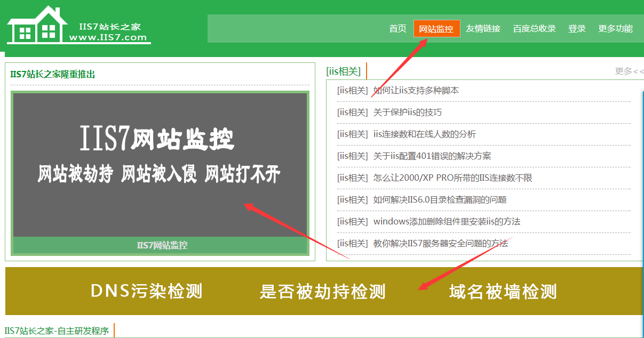Select the [iis相关] section tab

click(x=344, y=71)
